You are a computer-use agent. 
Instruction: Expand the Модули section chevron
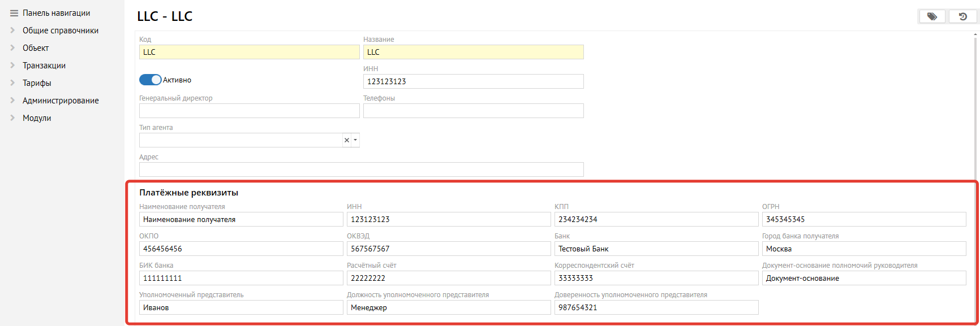tap(12, 118)
